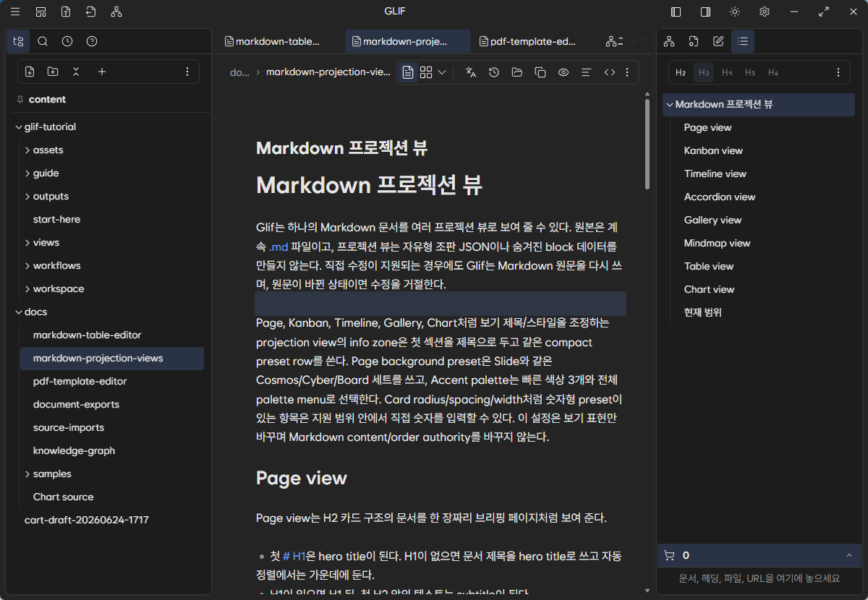The image size is (868, 600).
Task: Open the settings gear
Action: click(765, 12)
